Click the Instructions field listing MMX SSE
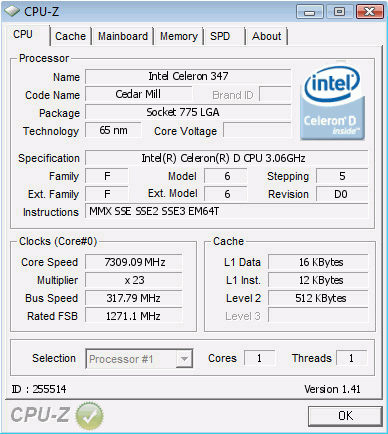The height and width of the screenshot is (434, 388). click(x=227, y=211)
